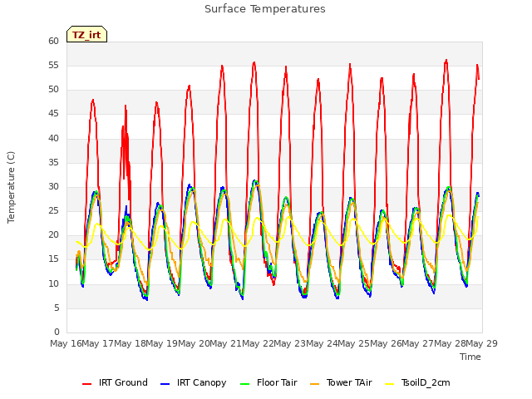Click the Temperature (C) axis label
Image resolution: width=532 pixels, height=399 pixels.
[11, 187]
